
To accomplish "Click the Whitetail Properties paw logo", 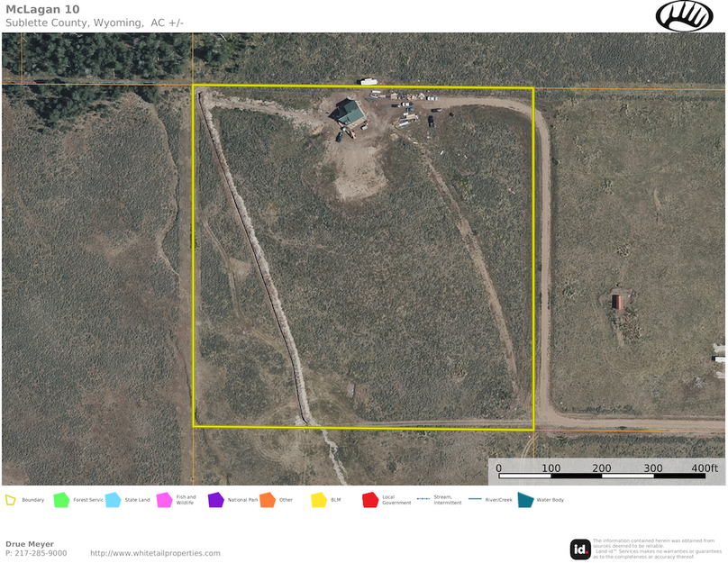I will click(x=684, y=15).
